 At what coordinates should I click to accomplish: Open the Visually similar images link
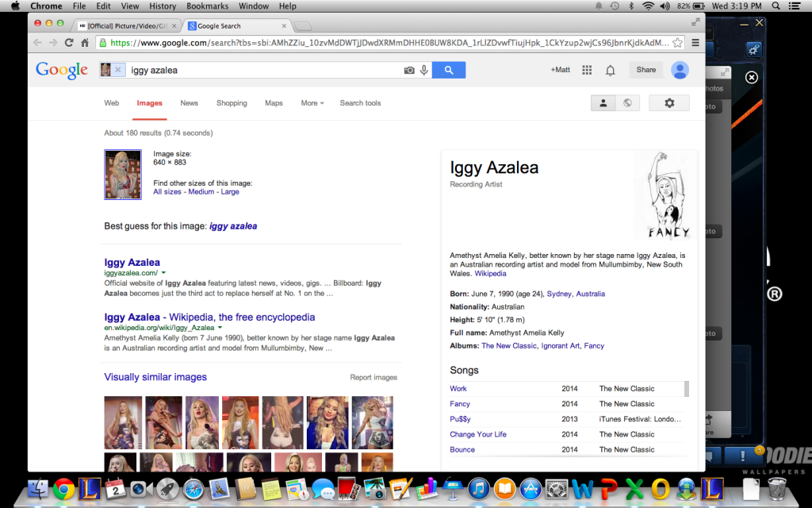point(155,377)
